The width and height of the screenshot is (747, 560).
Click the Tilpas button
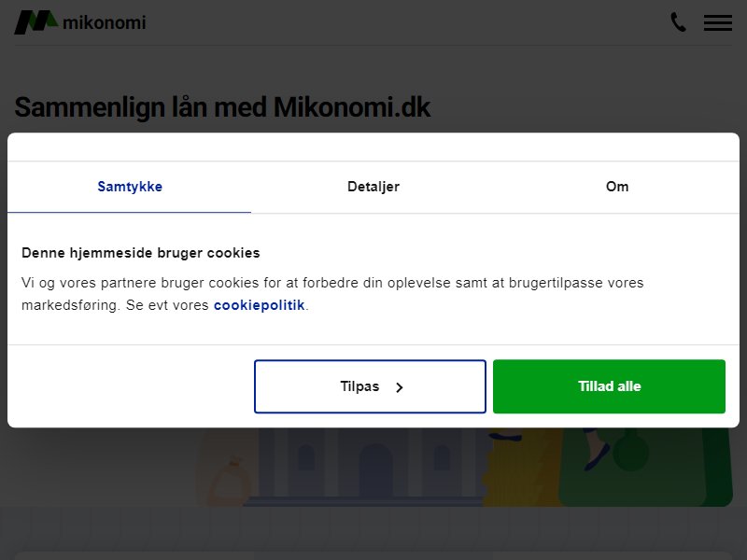pos(370,386)
